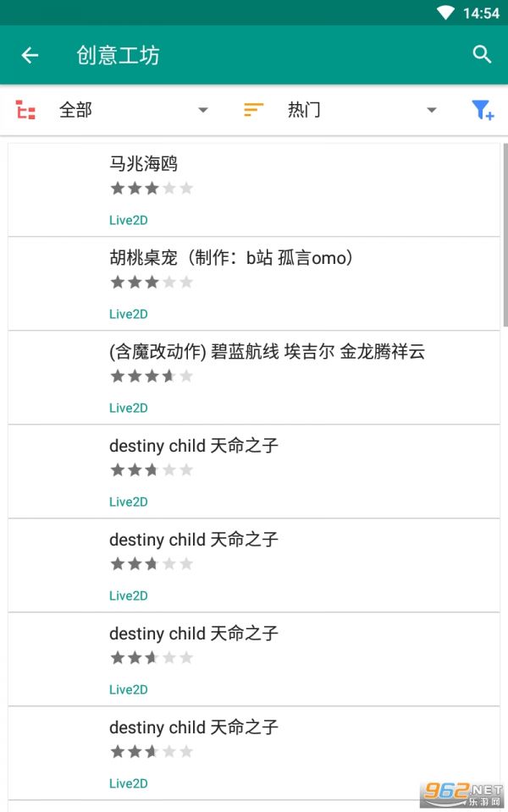Select the 全部 category label
The image size is (508, 812).
coord(75,110)
